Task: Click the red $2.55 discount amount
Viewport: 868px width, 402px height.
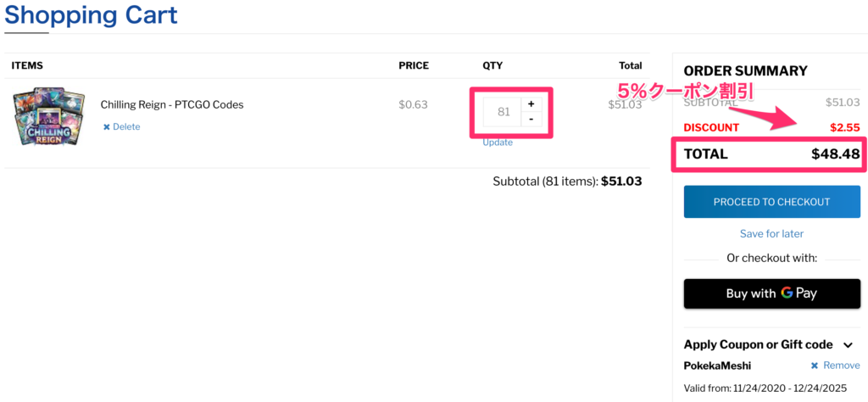Action: 844,127
